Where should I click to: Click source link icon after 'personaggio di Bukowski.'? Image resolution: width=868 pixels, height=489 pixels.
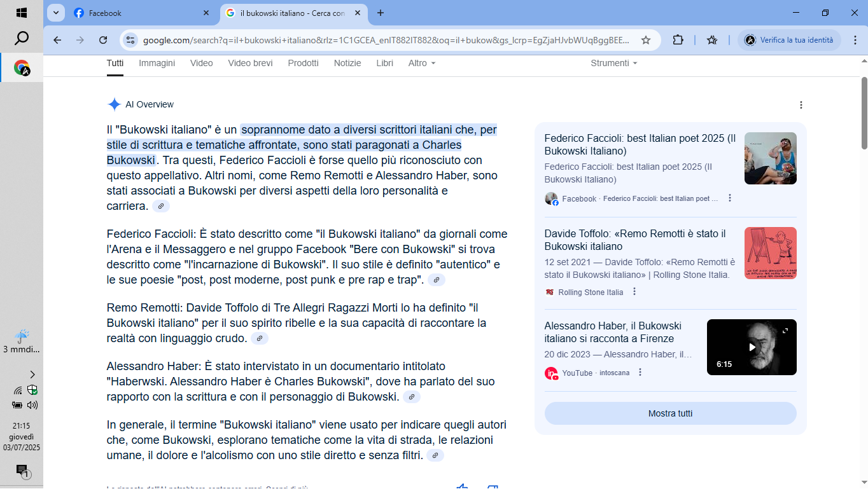pos(412,397)
